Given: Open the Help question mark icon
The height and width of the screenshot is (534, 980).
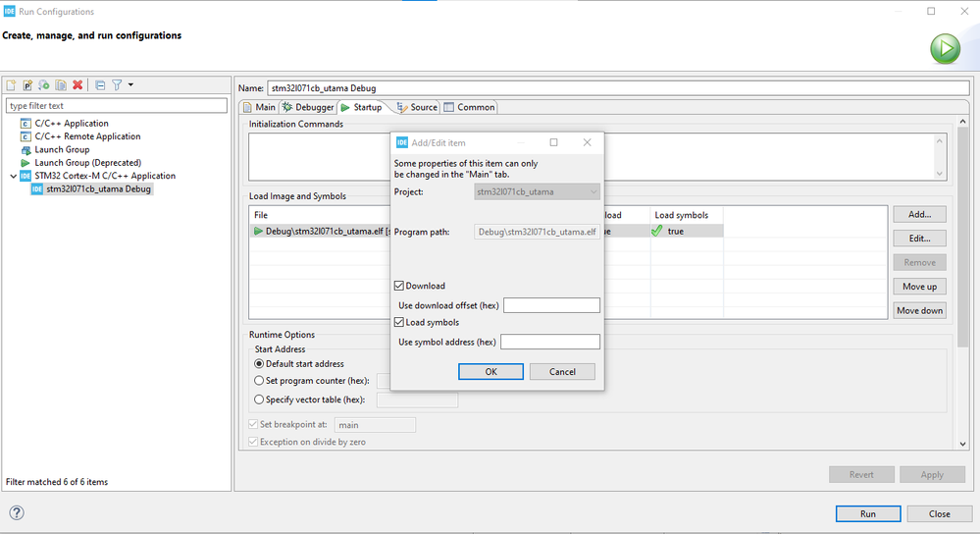Looking at the screenshot, I should tap(17, 512).
